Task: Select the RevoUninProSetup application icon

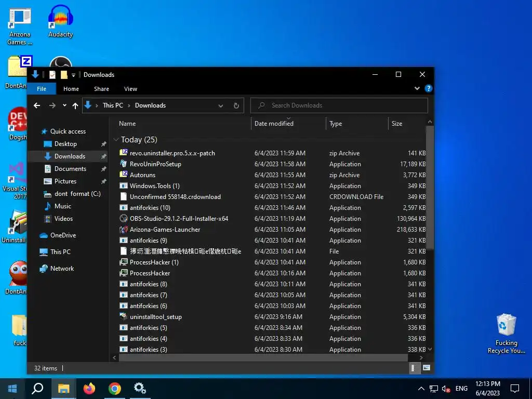Action: [124, 164]
